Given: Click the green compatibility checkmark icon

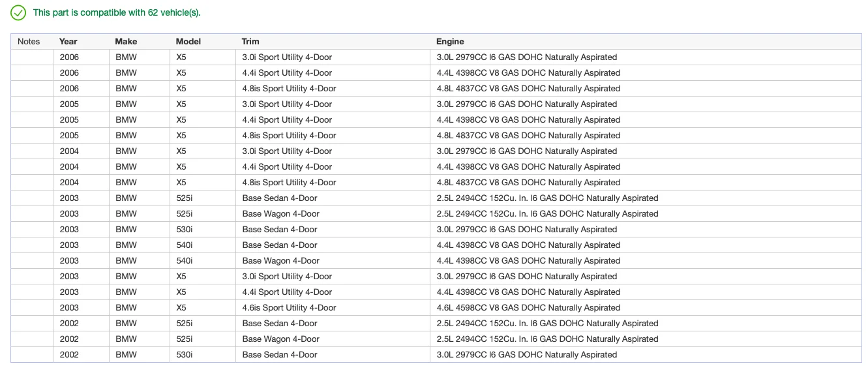Looking at the screenshot, I should [18, 12].
